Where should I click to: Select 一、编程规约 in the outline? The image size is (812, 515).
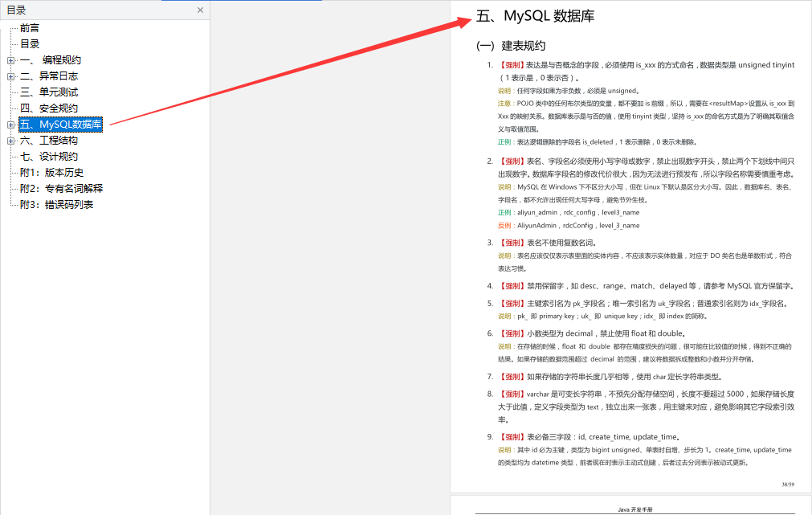pos(51,60)
